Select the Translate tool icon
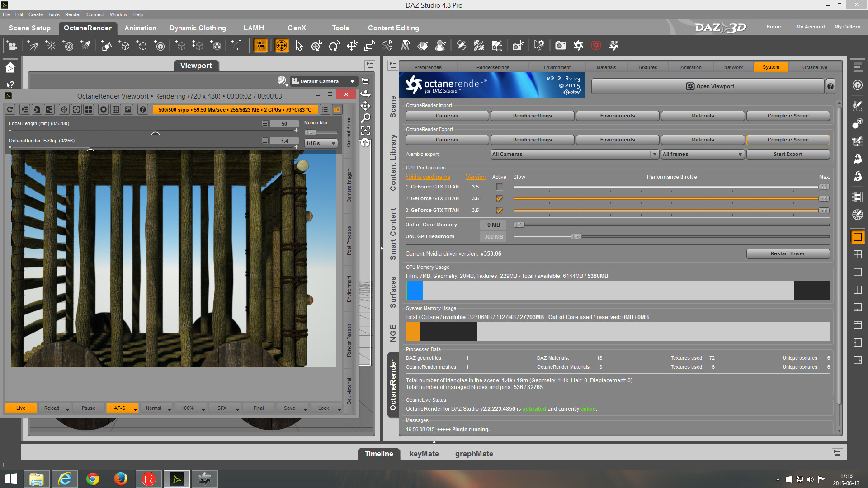The image size is (868, 488). point(352,46)
